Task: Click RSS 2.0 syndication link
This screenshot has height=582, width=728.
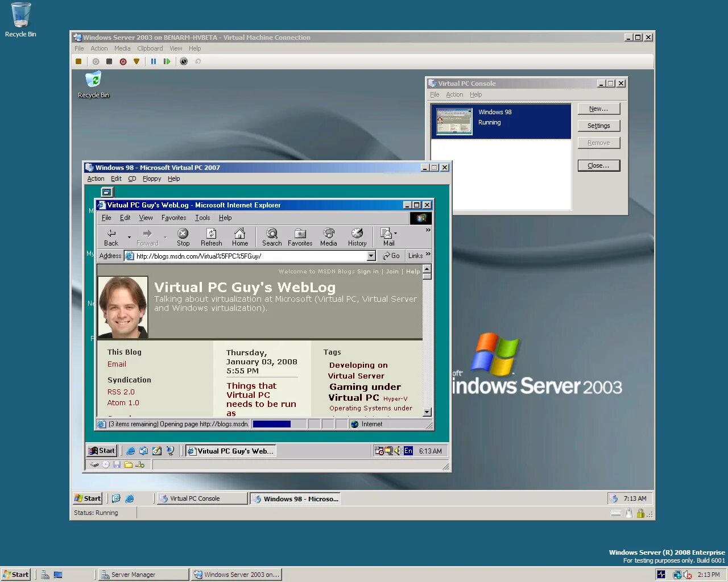Action: click(x=121, y=392)
